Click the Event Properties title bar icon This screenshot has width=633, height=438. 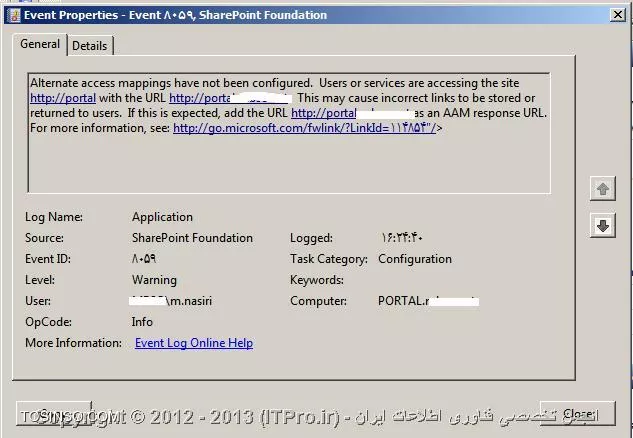[x=14, y=15]
